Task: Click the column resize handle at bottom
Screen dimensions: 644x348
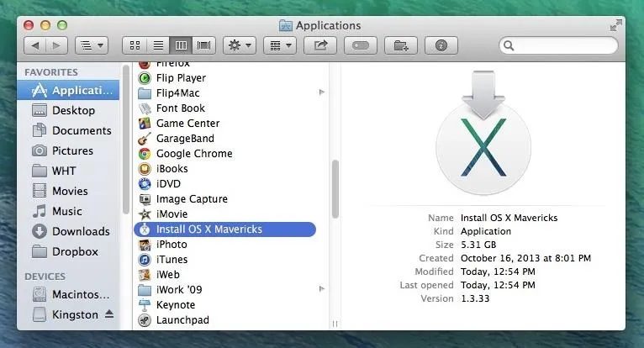Action: 335,324
